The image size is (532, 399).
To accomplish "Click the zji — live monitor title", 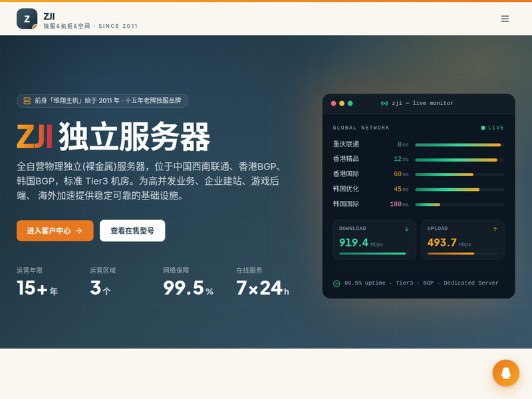I will coord(422,103).
